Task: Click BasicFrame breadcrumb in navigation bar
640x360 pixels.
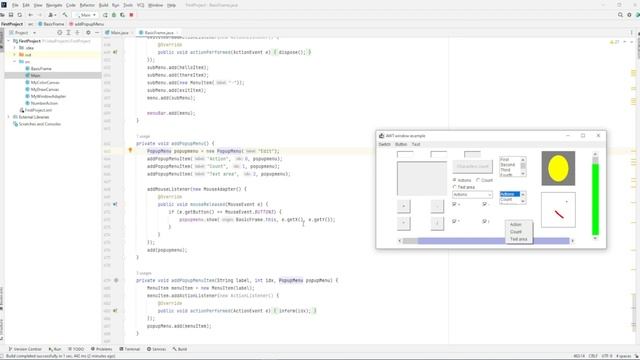Action: click(x=51, y=24)
